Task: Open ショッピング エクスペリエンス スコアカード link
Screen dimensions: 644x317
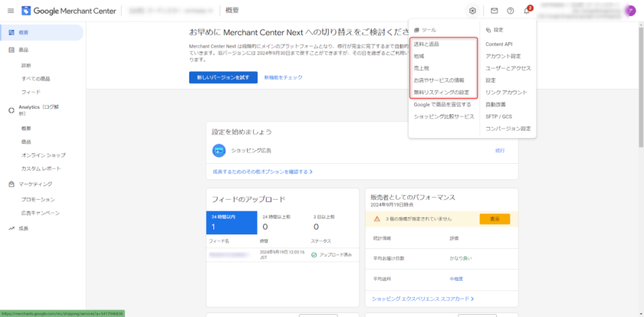Action: 422,299
